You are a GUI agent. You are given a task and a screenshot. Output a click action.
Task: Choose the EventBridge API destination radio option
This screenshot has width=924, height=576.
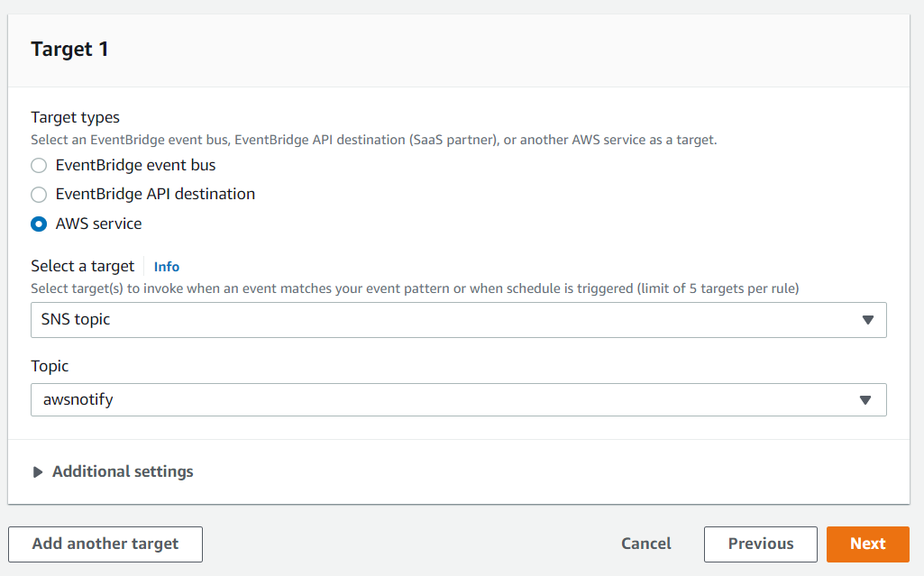click(x=39, y=195)
